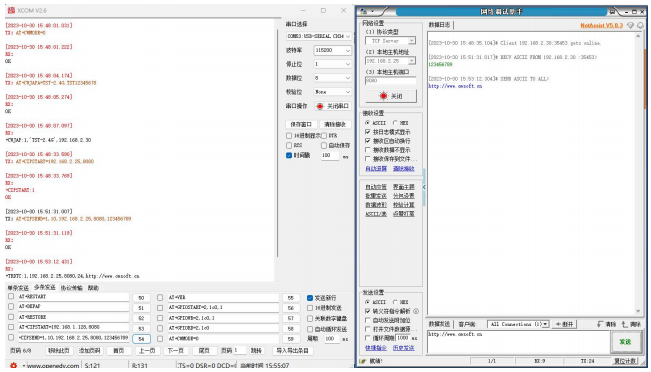The height and width of the screenshot is (372, 651).
Task: Select HEX radio in NetAssist send settings
Action: coord(395,302)
